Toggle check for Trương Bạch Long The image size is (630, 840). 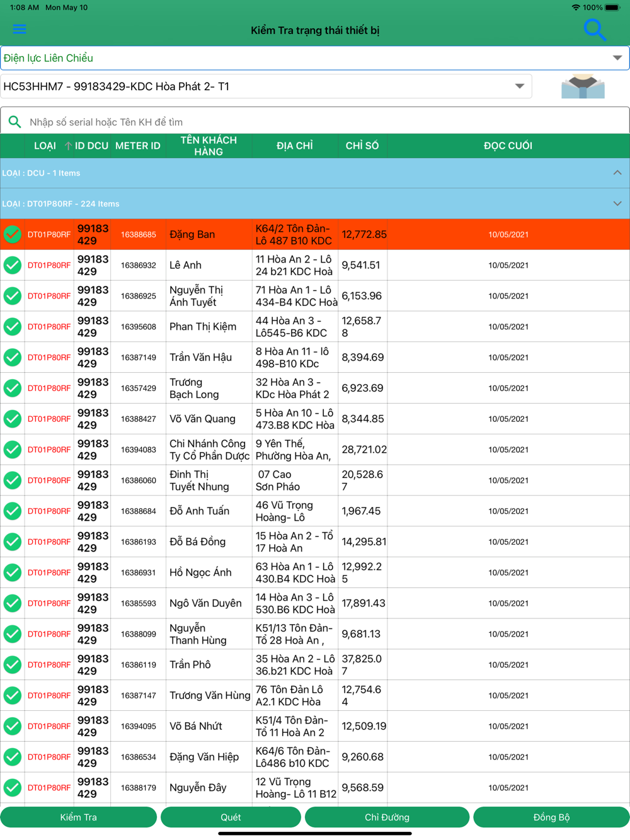(x=13, y=388)
